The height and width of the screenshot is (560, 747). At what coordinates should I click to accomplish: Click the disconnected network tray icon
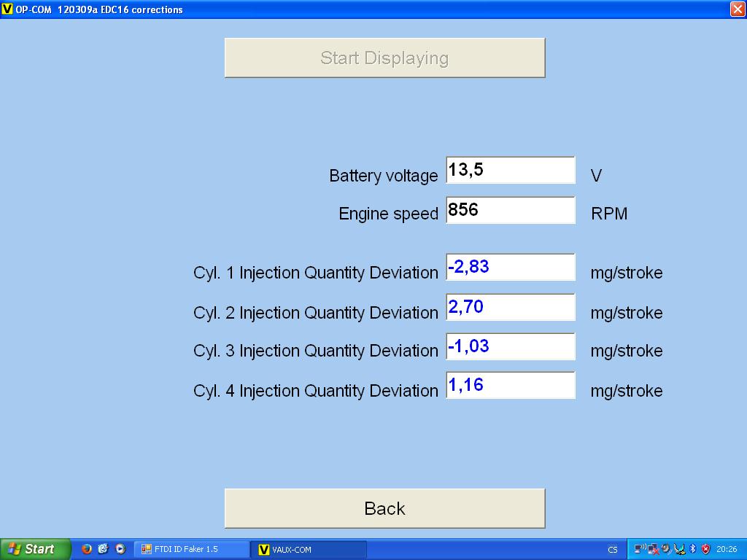point(653,549)
